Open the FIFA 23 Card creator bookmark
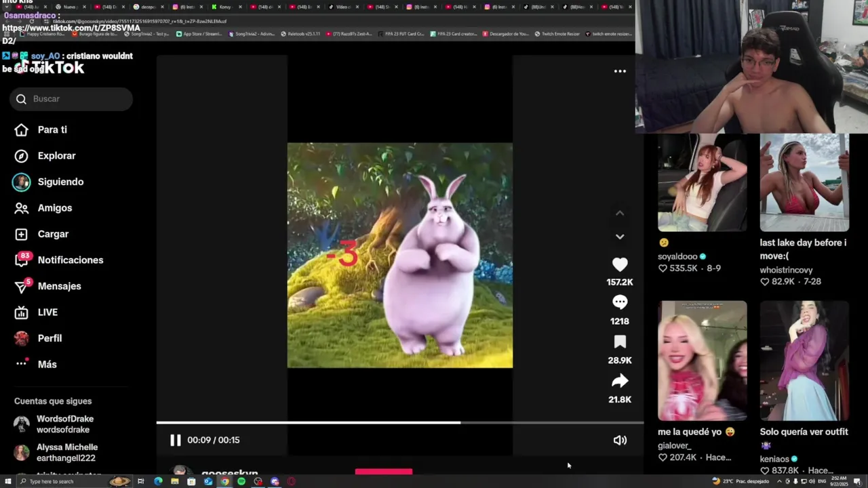 tap(455, 34)
